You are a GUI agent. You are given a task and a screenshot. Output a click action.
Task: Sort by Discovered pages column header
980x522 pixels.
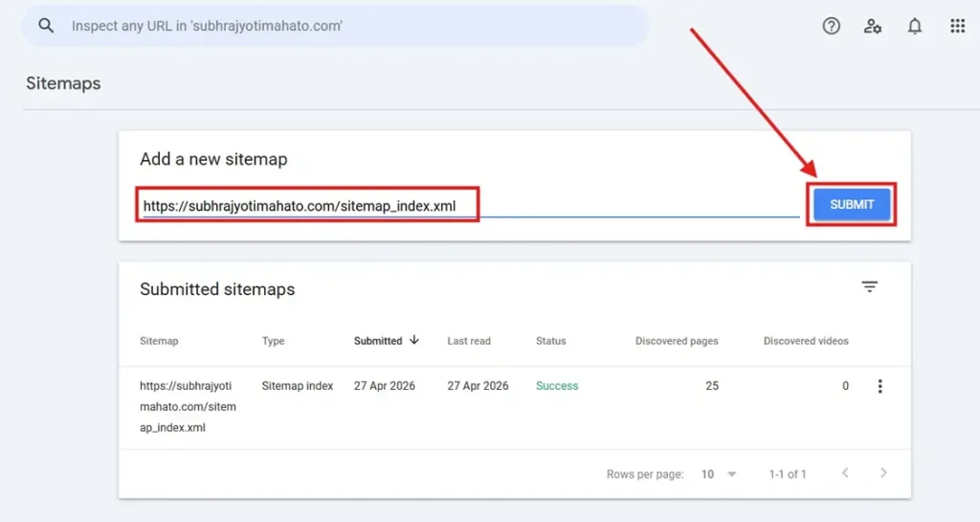pos(677,341)
